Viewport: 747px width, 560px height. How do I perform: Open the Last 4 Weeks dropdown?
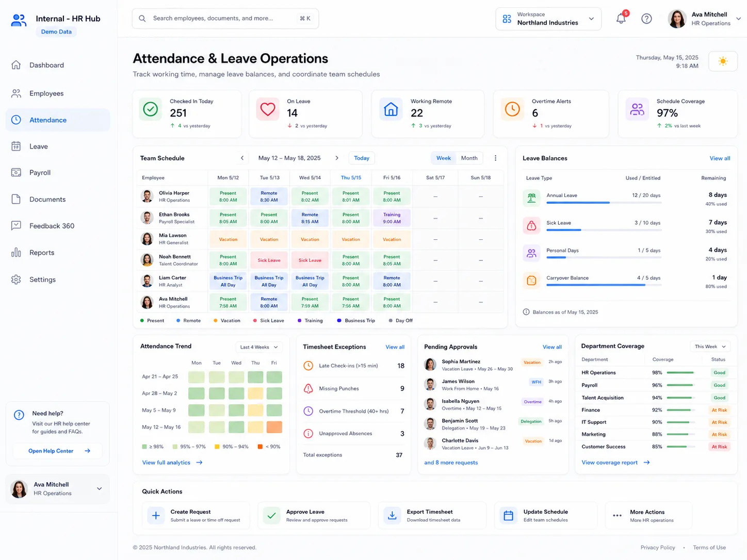259,347
